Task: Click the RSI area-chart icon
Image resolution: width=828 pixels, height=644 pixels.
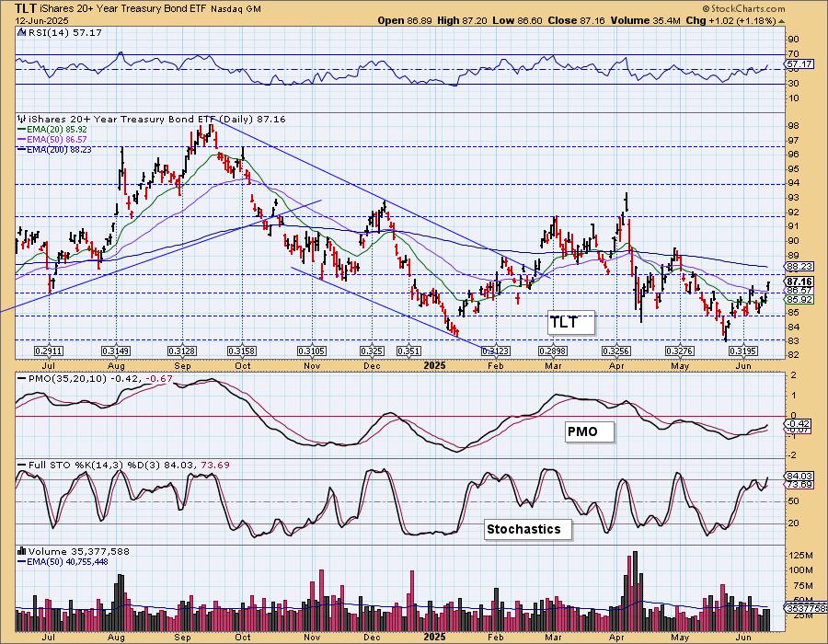Action: (22, 32)
